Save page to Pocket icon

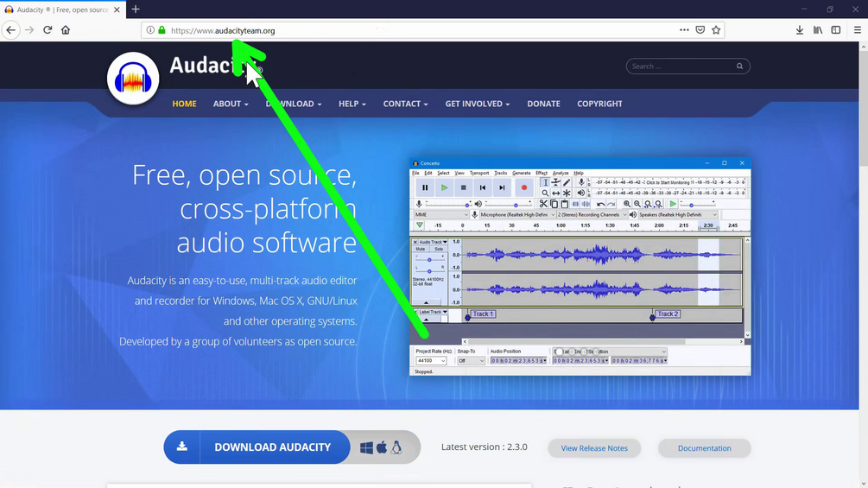[x=700, y=30]
